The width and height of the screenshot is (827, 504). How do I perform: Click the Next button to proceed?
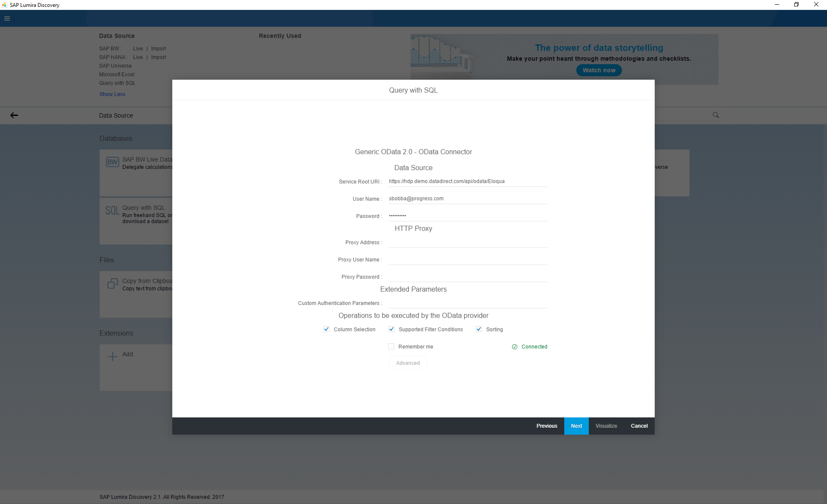[x=575, y=426]
